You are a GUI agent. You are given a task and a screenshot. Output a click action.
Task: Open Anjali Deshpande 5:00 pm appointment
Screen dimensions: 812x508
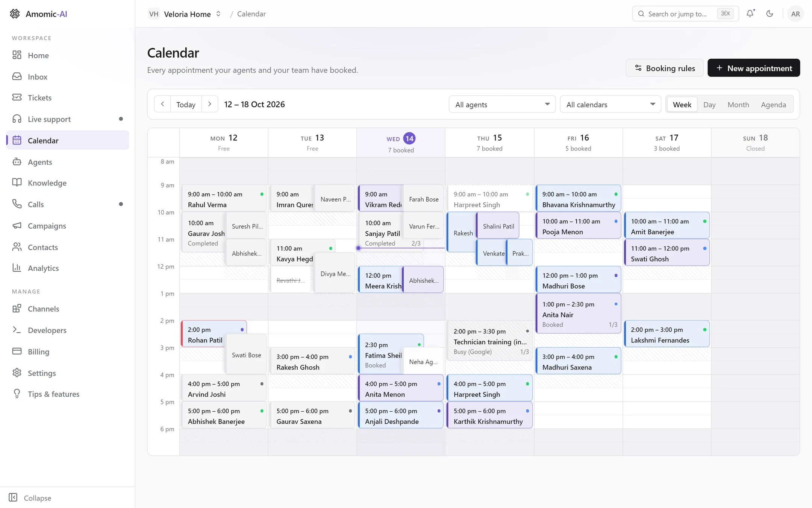pos(401,415)
